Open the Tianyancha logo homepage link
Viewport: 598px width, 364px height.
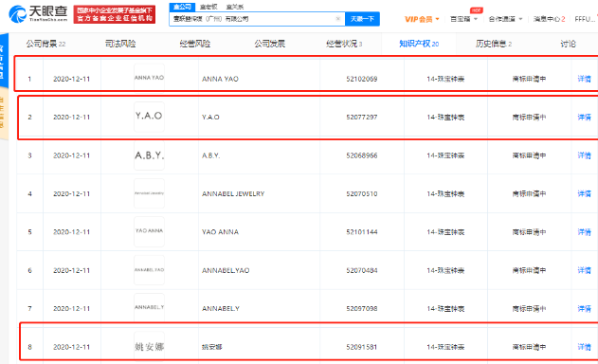(x=38, y=13)
